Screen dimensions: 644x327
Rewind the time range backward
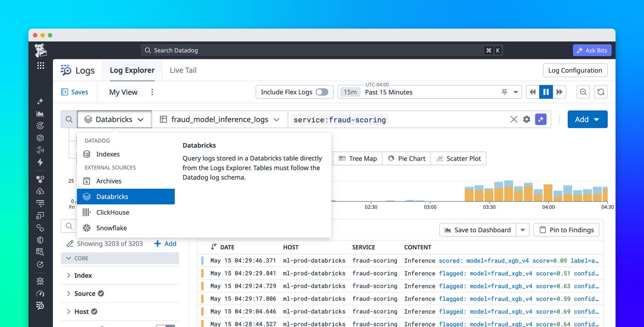click(x=533, y=92)
